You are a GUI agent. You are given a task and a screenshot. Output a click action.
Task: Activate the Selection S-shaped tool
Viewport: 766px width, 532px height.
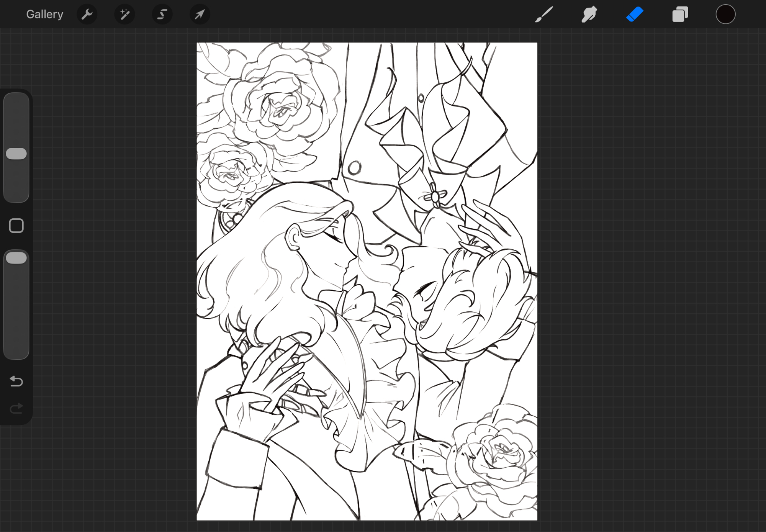[162, 15]
